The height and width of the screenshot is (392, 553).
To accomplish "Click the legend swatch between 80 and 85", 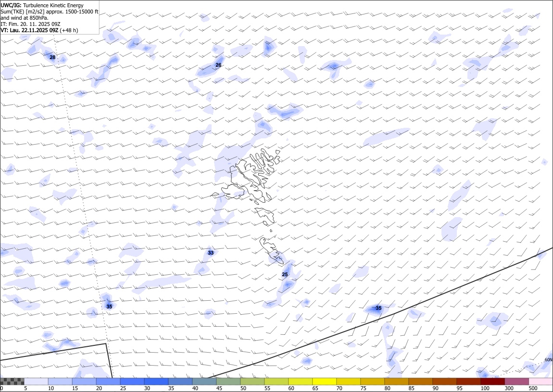I will (396, 381).
